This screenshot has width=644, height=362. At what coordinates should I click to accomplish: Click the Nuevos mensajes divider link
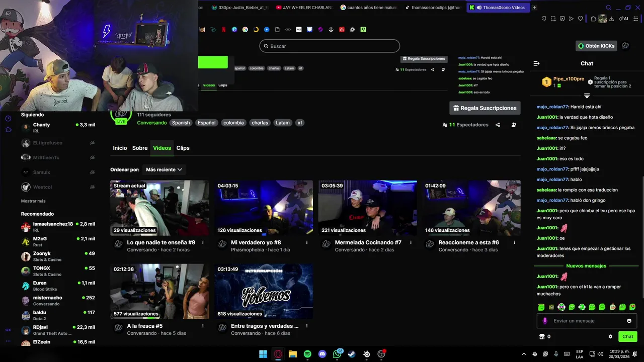(x=586, y=266)
